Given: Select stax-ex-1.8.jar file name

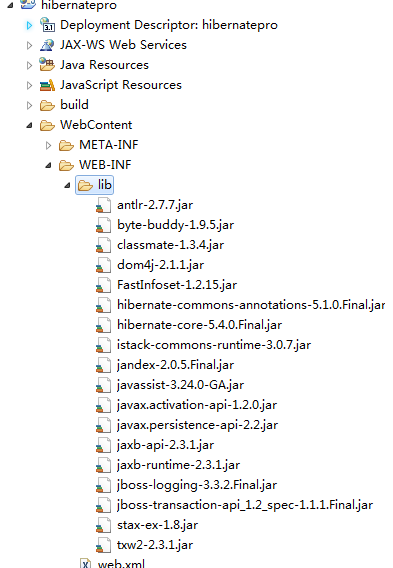Looking at the screenshot, I should coord(158,525).
